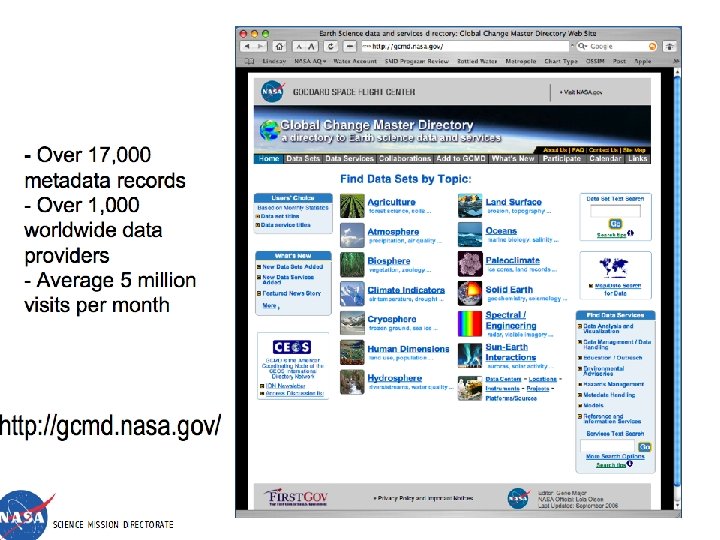Click the CEOS logo

pyautogui.click(x=292, y=347)
